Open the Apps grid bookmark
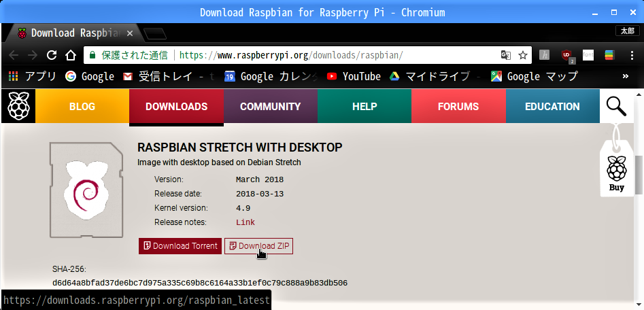Screen dimensions: 644x310 coord(32,76)
